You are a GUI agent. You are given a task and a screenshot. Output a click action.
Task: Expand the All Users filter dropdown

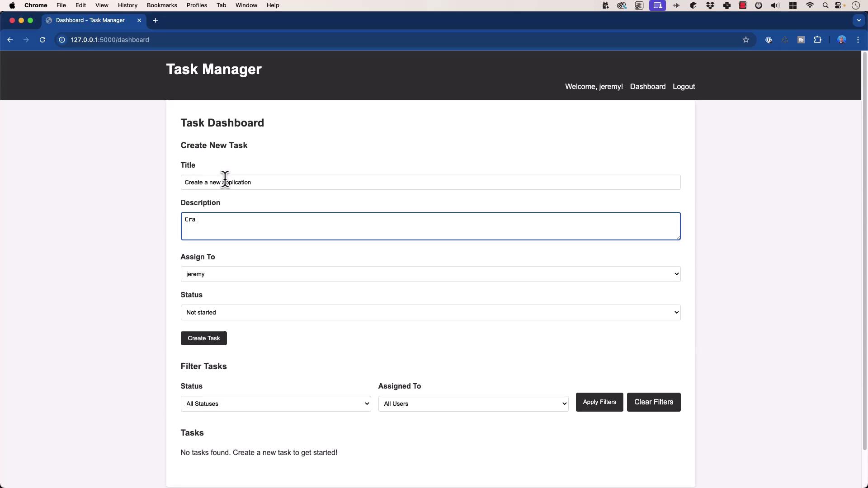(473, 404)
